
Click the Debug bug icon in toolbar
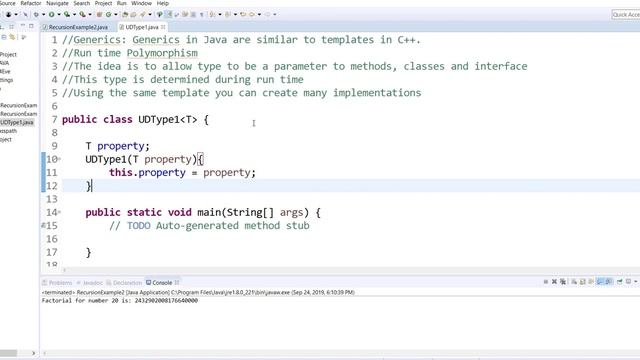pos(36,14)
